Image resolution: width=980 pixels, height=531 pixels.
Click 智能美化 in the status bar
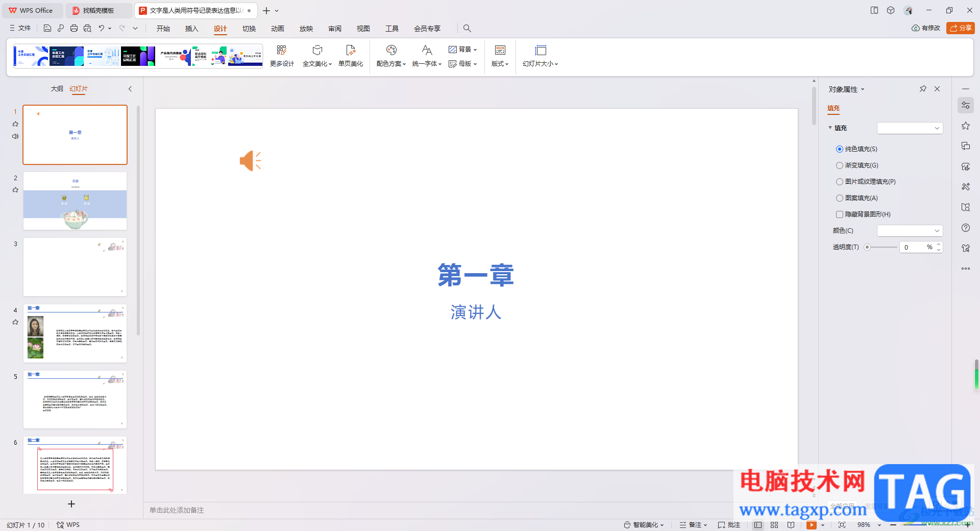[x=644, y=525]
